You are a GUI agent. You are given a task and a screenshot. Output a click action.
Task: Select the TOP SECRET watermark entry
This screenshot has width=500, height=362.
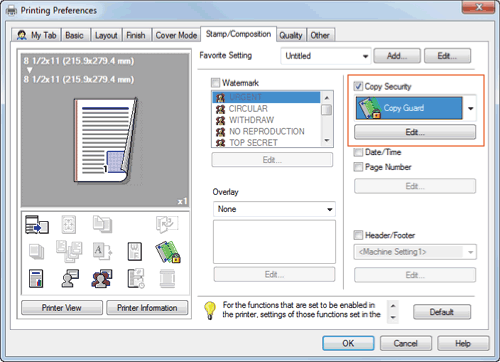click(266, 142)
